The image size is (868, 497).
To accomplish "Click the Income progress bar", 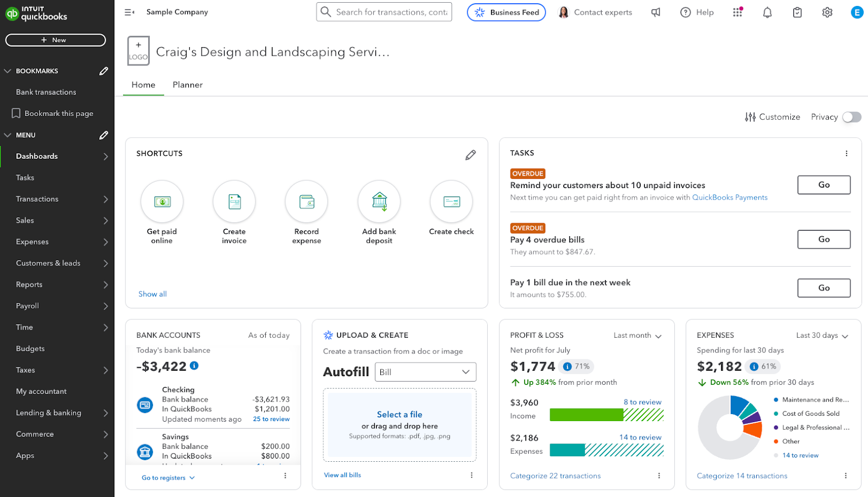I will tap(607, 415).
